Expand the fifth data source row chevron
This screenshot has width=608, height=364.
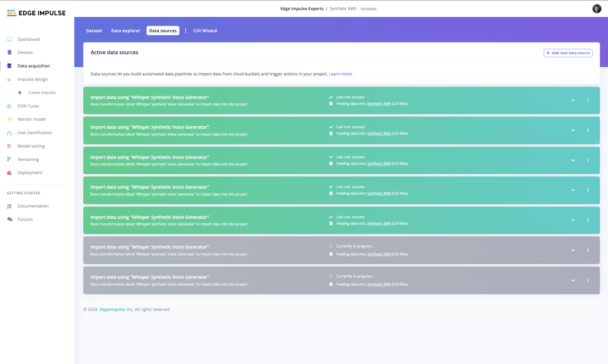tap(573, 220)
